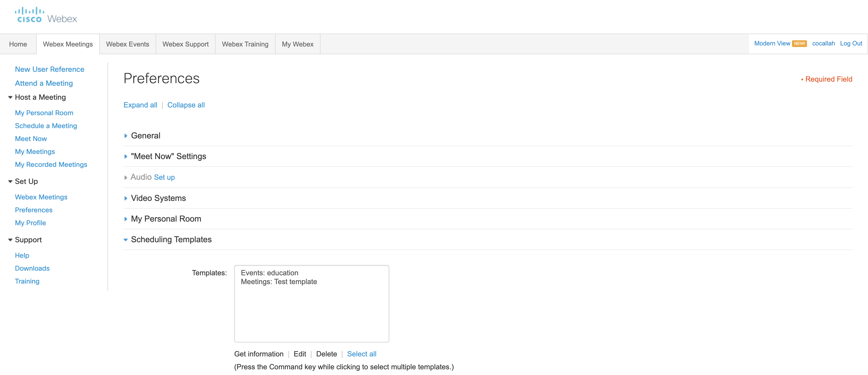The image size is (868, 375).
Task: Click the Cisco Webex logo
Action: pos(45,15)
